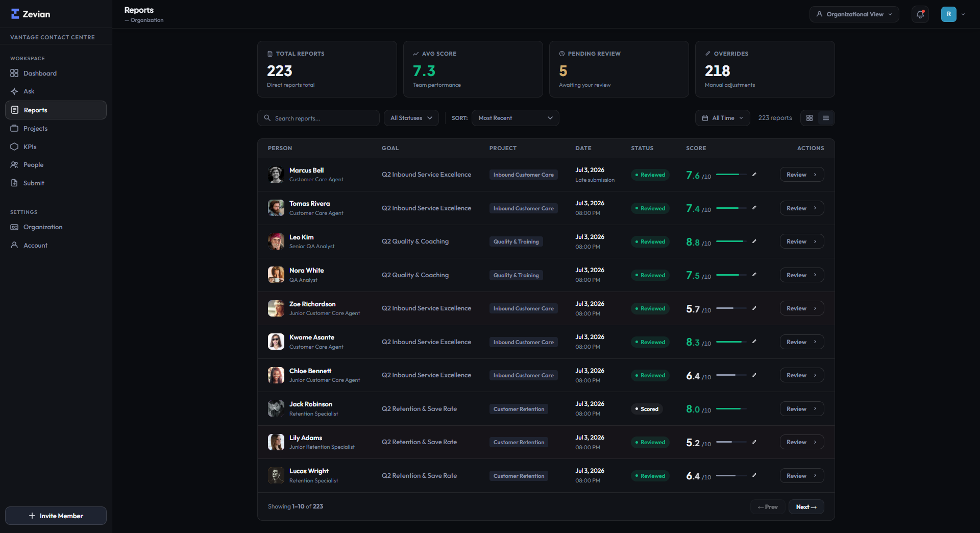Click the Score column header
This screenshot has width=980, height=533.
coord(696,148)
